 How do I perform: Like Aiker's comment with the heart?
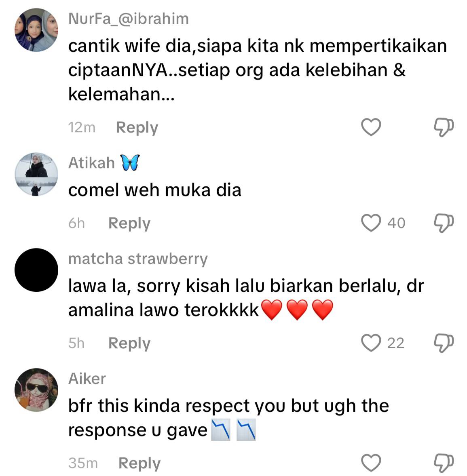[371, 463]
